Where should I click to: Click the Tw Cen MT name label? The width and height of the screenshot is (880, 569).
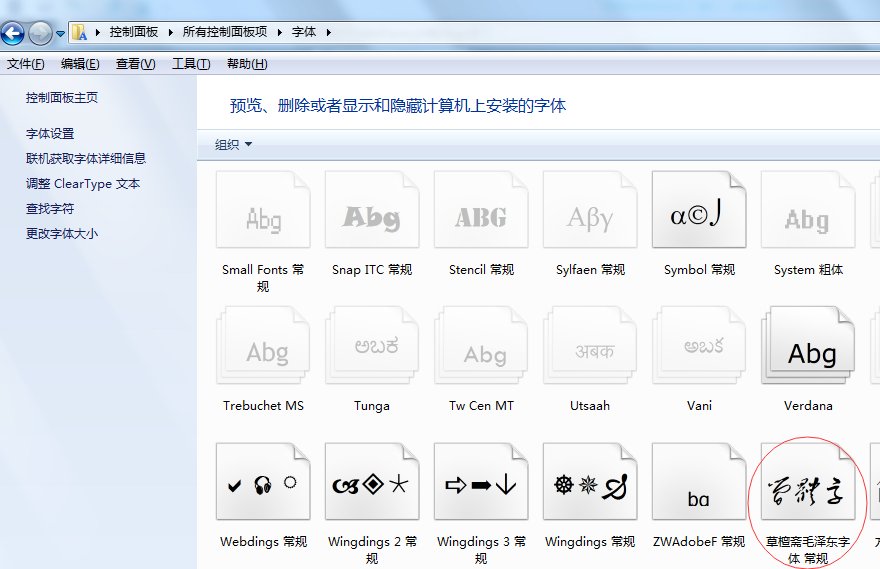482,406
